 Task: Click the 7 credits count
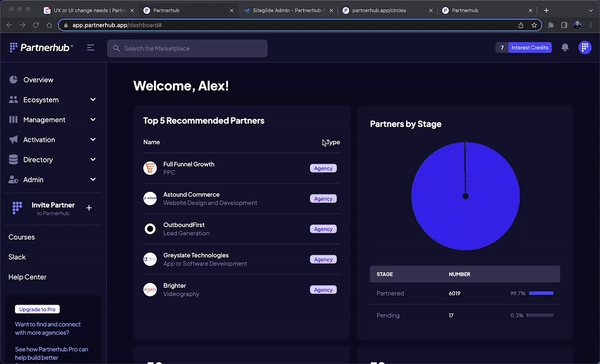[x=502, y=47]
